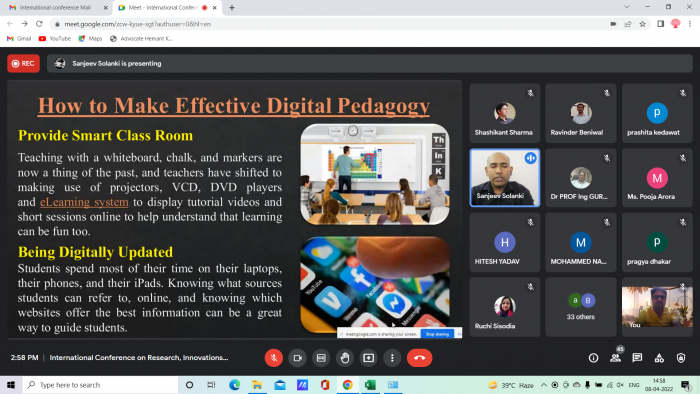Select Sanjeev Solanki video tile
The image size is (700, 394).
(504, 178)
